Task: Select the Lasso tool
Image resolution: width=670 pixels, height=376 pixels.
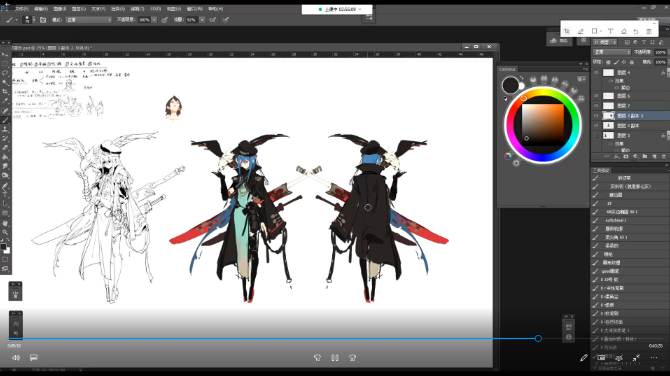Action: coord(5,73)
